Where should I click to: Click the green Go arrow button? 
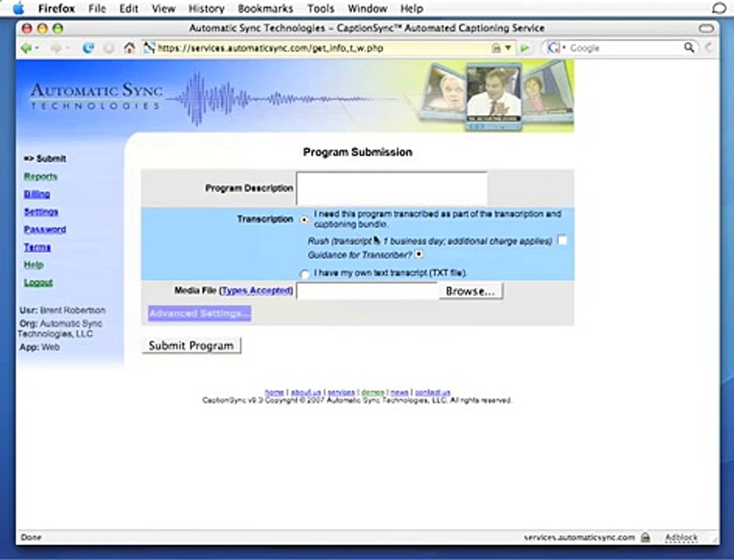pos(525,47)
